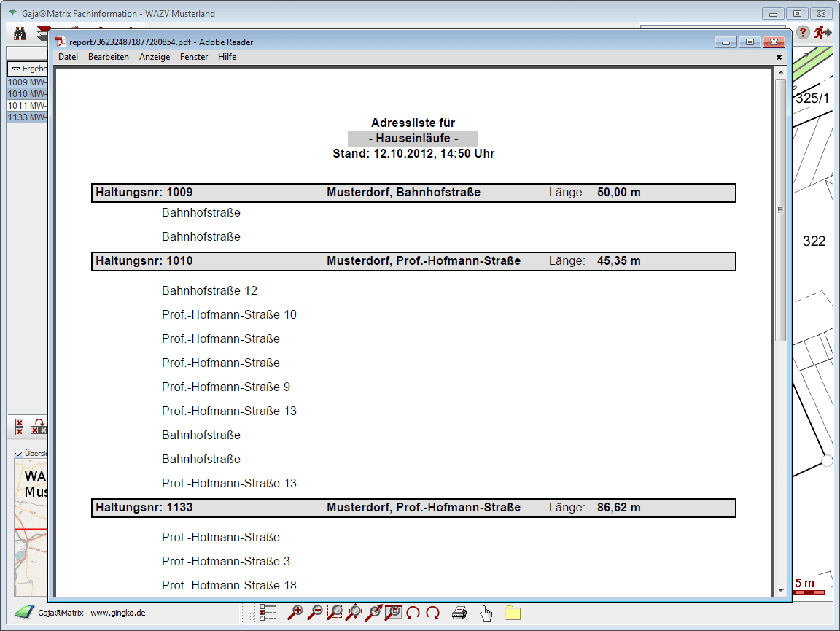
Task: Open the Hilfe menu
Action: (x=227, y=57)
